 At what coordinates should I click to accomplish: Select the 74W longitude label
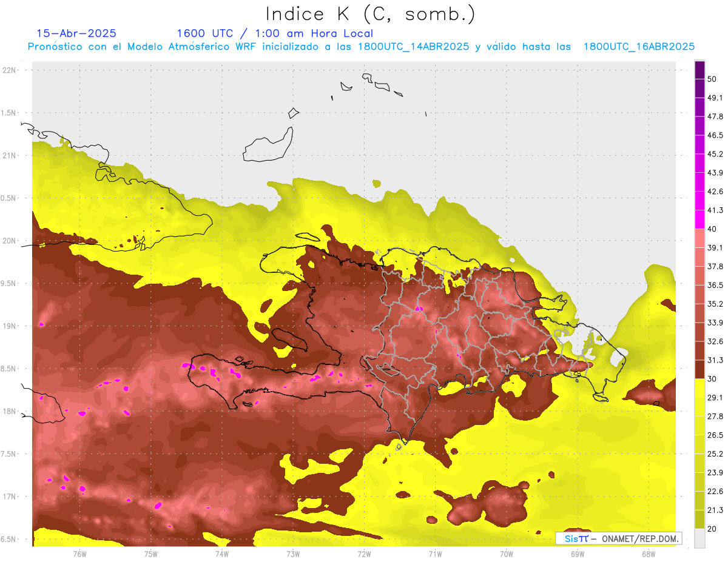coord(222,554)
